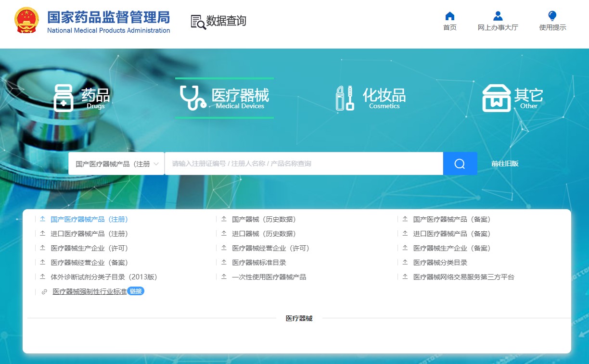This screenshot has height=364, width=589.
Task: Click the blue search magnifier button
Action: pos(460,163)
